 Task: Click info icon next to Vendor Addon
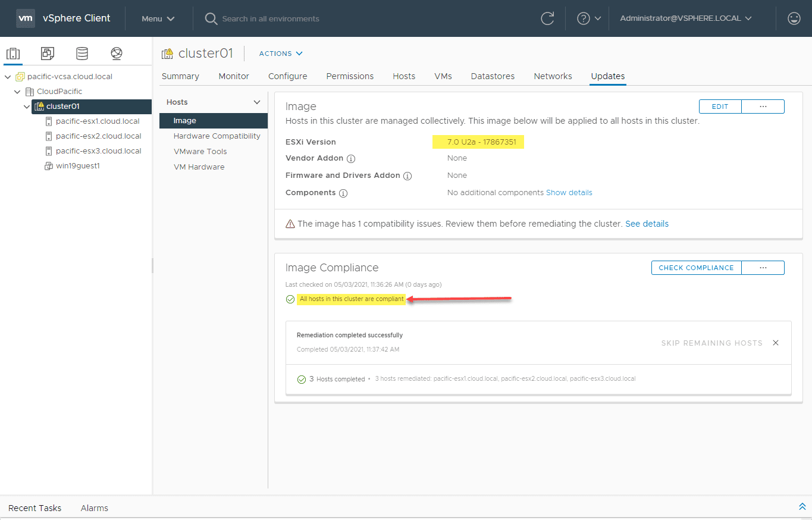pos(351,159)
